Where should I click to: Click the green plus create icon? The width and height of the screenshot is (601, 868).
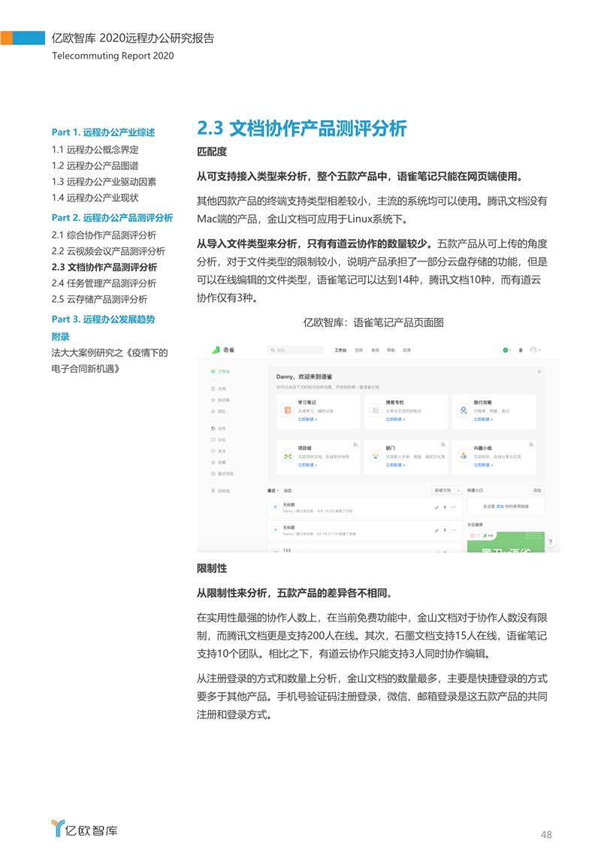pyautogui.click(x=506, y=350)
